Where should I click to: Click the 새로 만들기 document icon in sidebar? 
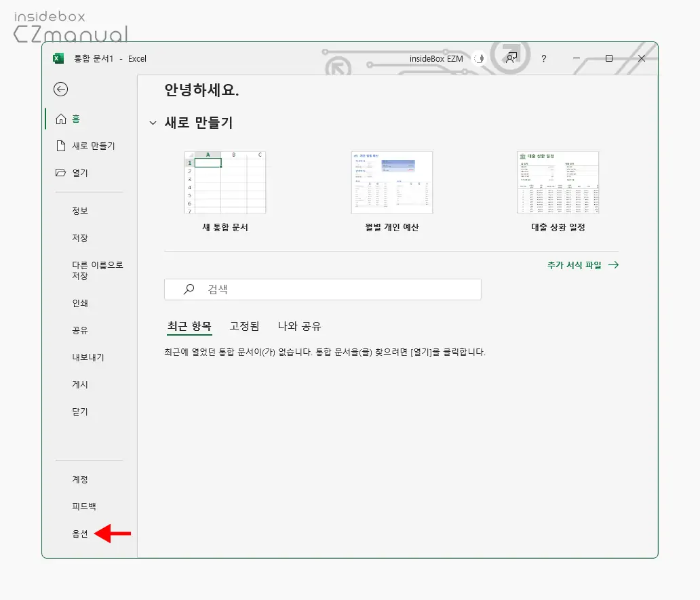click(61, 146)
